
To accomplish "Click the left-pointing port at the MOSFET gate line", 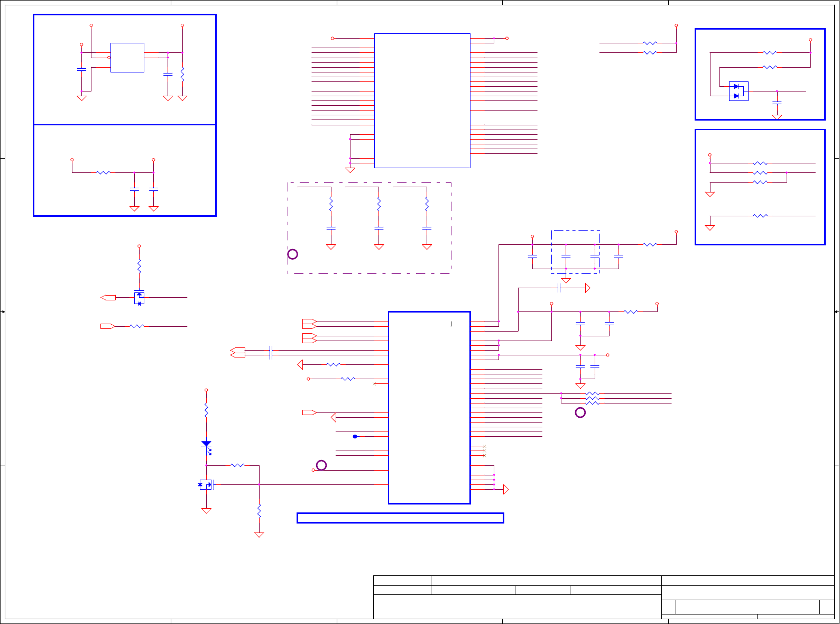I will tap(108, 298).
